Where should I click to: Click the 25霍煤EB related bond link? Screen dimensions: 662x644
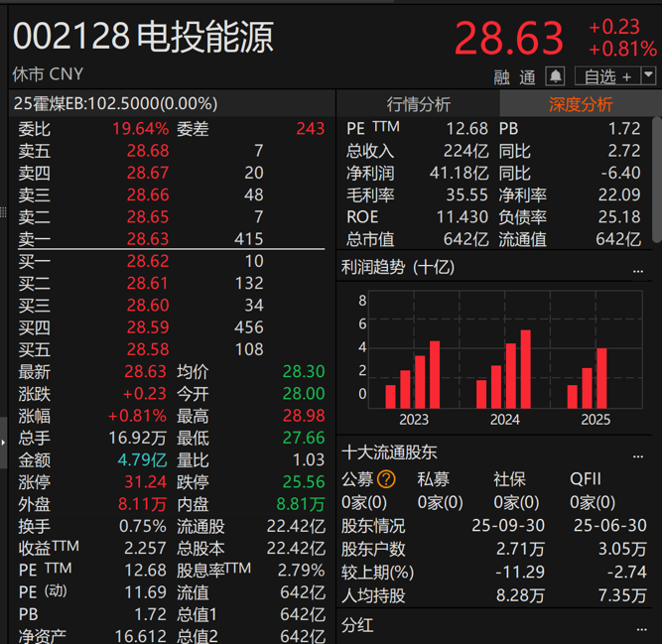(114, 103)
